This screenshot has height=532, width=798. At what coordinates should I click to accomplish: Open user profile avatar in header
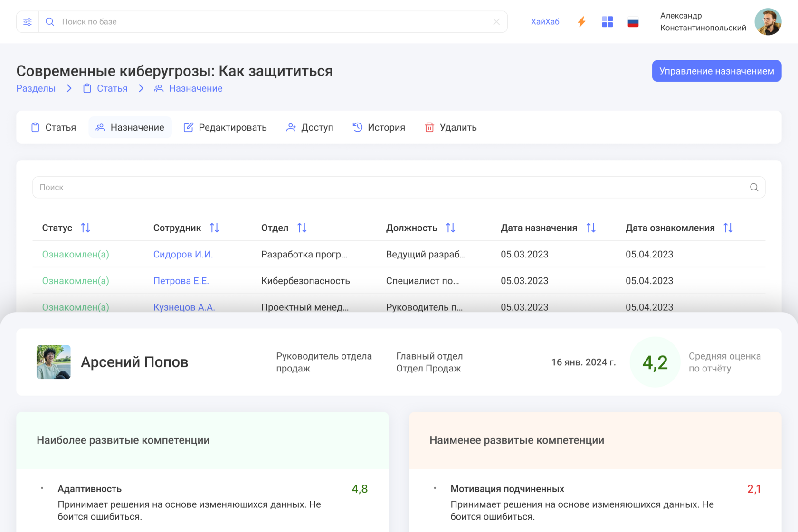[x=768, y=22]
